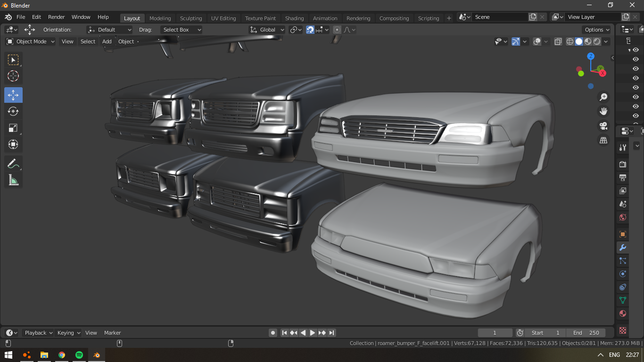Click the pan hand viewport gizmo

(x=603, y=111)
